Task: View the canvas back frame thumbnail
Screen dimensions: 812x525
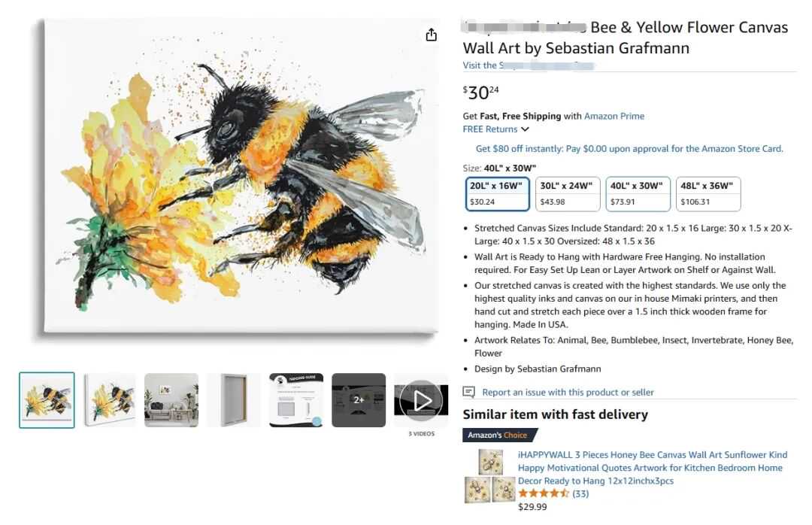Action: point(234,400)
